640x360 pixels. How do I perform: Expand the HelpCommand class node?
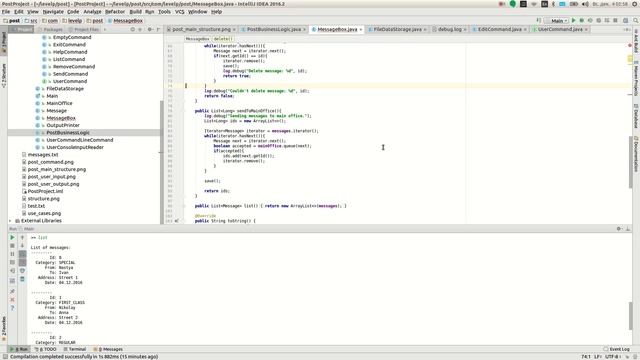pos(49,52)
